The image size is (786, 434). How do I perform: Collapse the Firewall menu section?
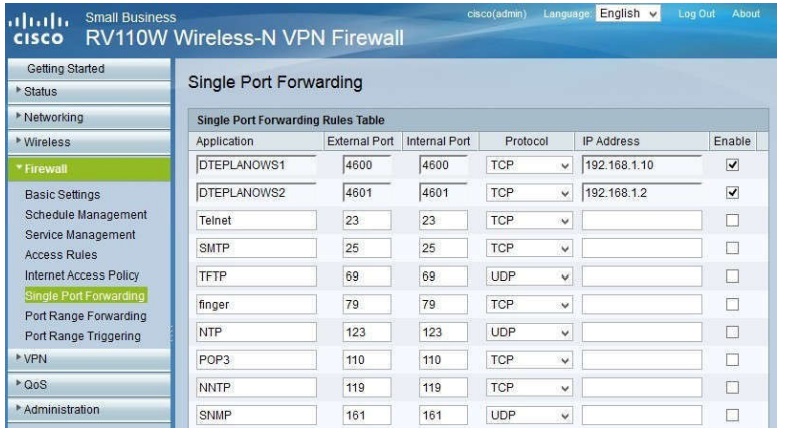click(x=46, y=169)
